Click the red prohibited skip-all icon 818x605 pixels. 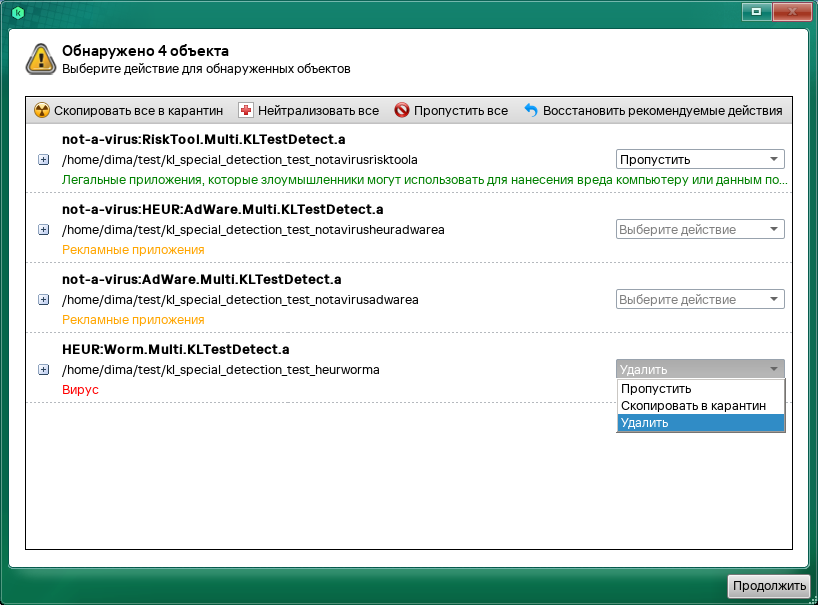pyautogui.click(x=402, y=111)
